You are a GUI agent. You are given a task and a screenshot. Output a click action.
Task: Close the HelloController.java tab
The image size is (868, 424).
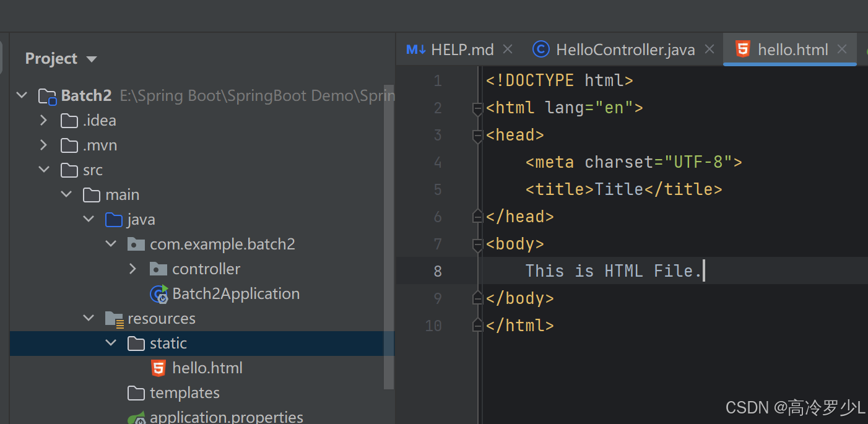click(x=710, y=49)
